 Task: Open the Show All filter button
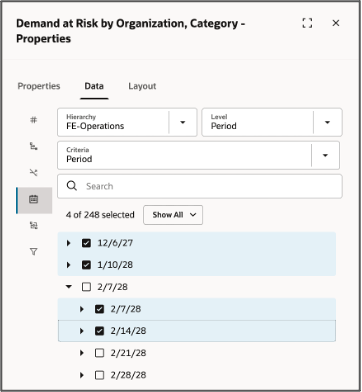click(x=173, y=215)
